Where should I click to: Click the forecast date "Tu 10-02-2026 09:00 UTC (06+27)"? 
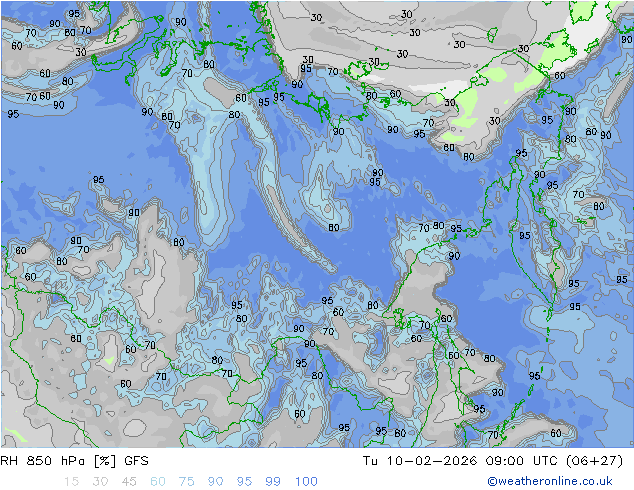(493, 461)
